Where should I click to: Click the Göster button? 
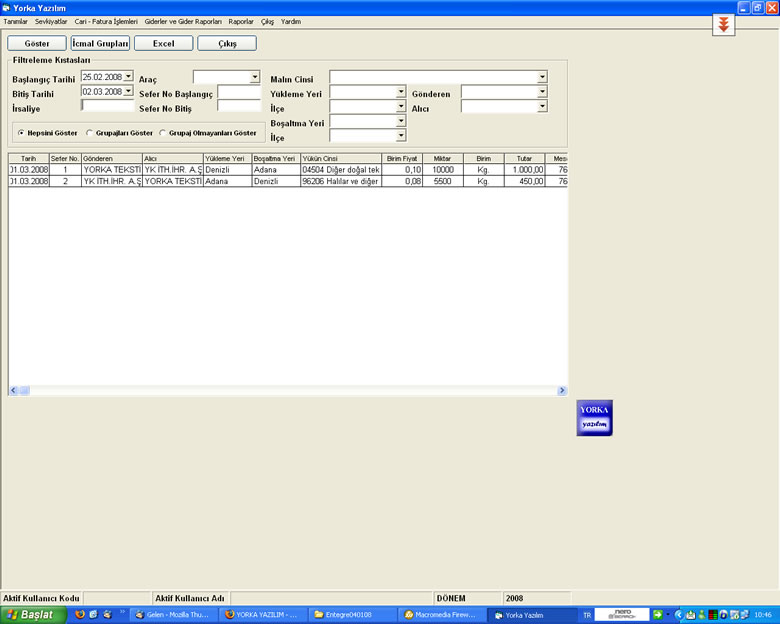tap(37, 43)
